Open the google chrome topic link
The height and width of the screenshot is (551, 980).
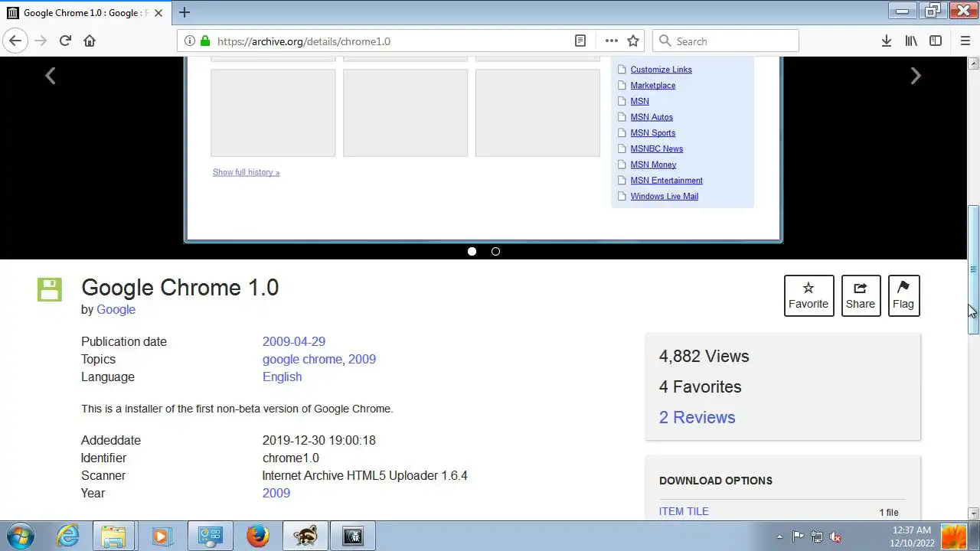(302, 359)
